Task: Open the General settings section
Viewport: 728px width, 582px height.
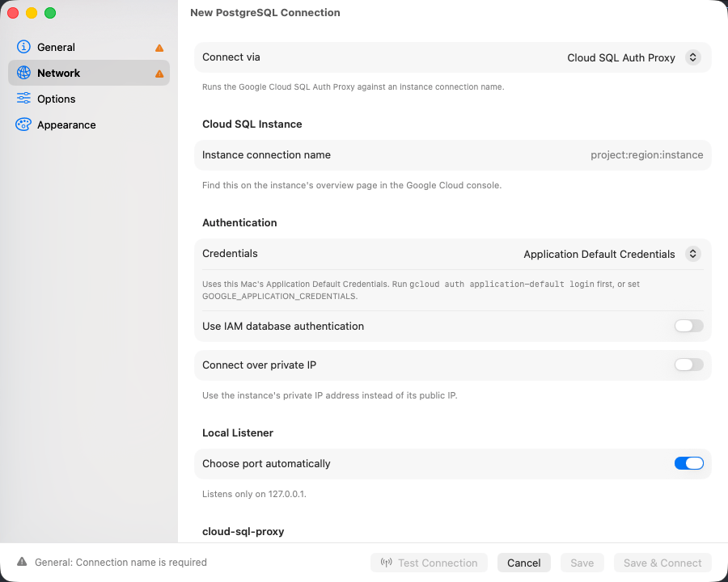Action: (89, 47)
